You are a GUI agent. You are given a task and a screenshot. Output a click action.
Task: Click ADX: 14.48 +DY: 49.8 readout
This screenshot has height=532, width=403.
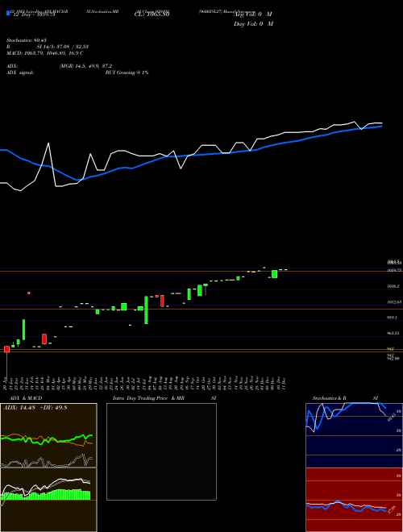pos(35,408)
